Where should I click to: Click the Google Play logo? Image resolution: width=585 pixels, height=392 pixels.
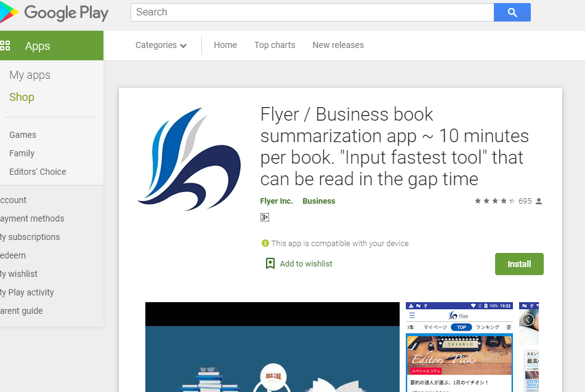coord(55,12)
